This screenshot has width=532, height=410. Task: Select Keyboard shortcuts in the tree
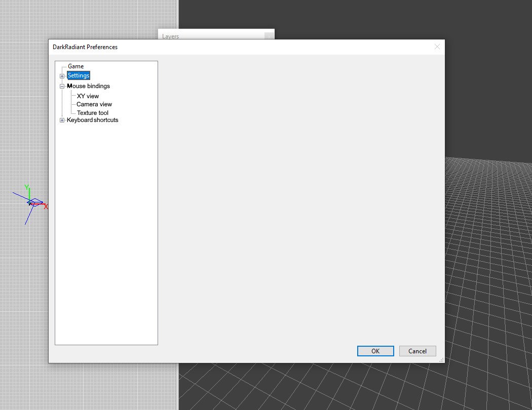coord(92,120)
